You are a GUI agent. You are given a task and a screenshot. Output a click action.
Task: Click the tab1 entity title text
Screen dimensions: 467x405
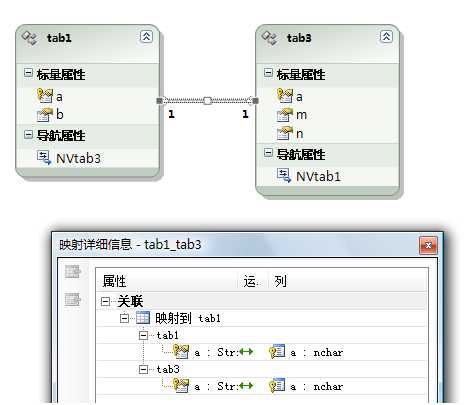tap(59, 38)
